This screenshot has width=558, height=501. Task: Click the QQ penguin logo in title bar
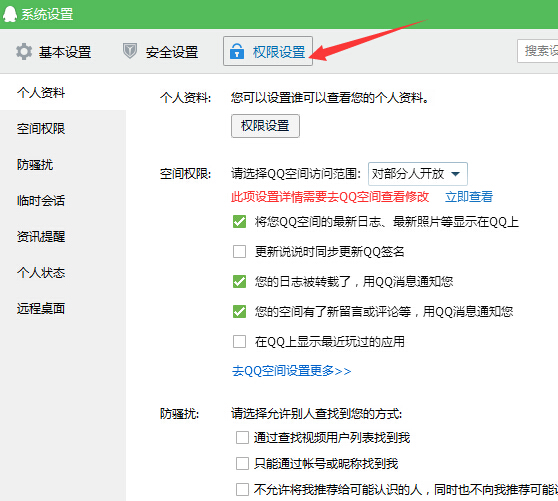click(x=10, y=14)
